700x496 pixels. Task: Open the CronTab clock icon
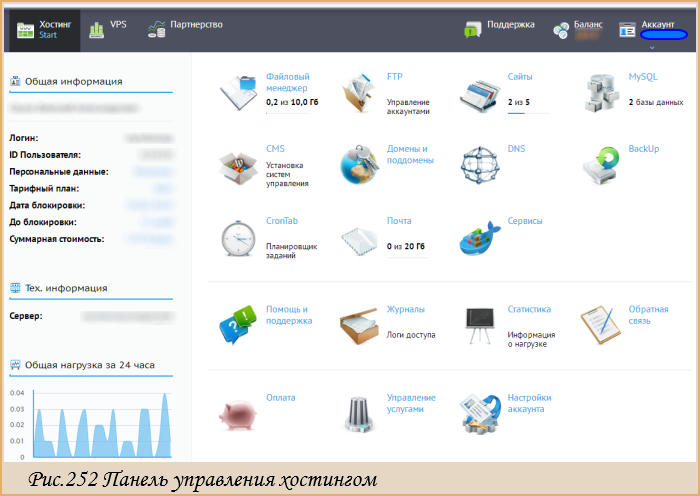(238, 238)
